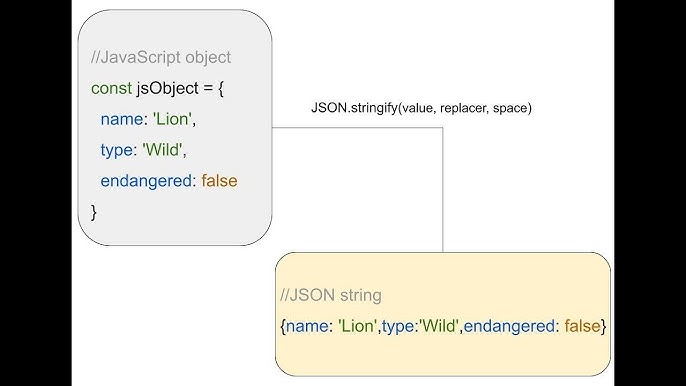686x386 pixels.
Task: Select 'false' in the yellow box
Action: (582, 326)
